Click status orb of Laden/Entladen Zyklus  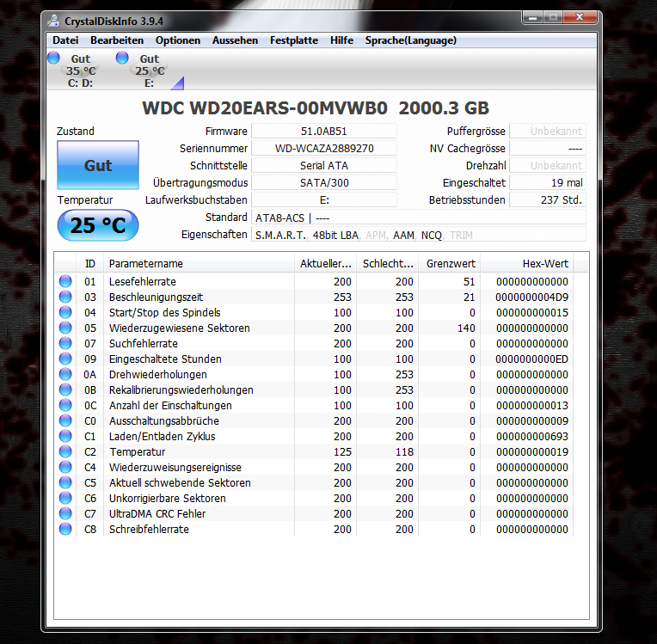(x=65, y=436)
